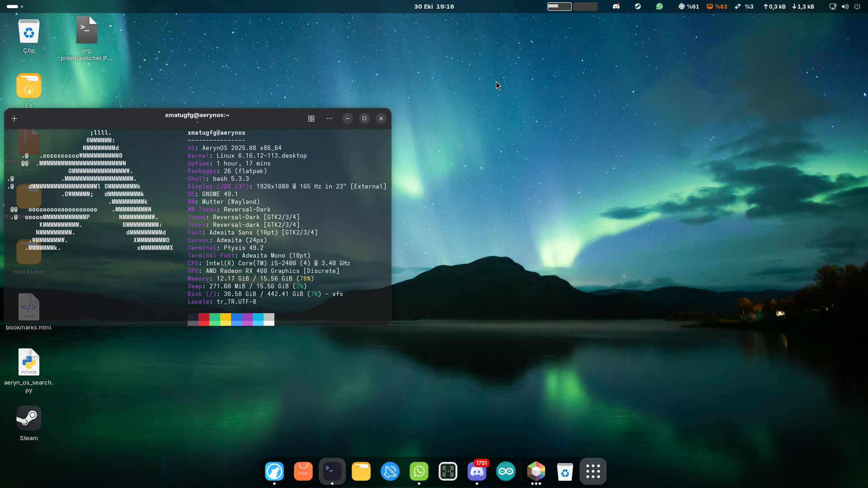
Task: Select the aeryn_os_search.py desktop file
Action: 29,371
